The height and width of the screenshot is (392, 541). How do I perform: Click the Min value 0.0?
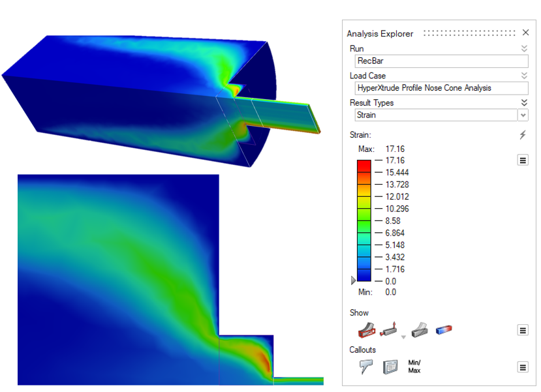(x=390, y=292)
